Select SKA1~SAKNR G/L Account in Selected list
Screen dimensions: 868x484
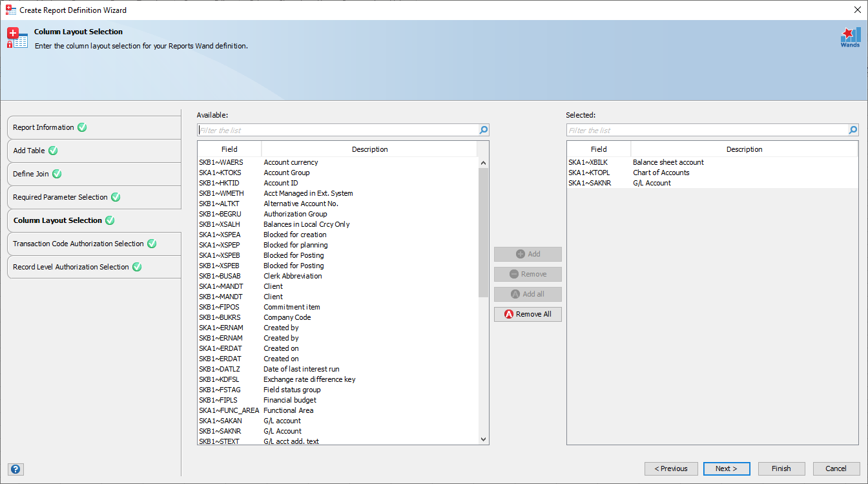tap(646, 183)
